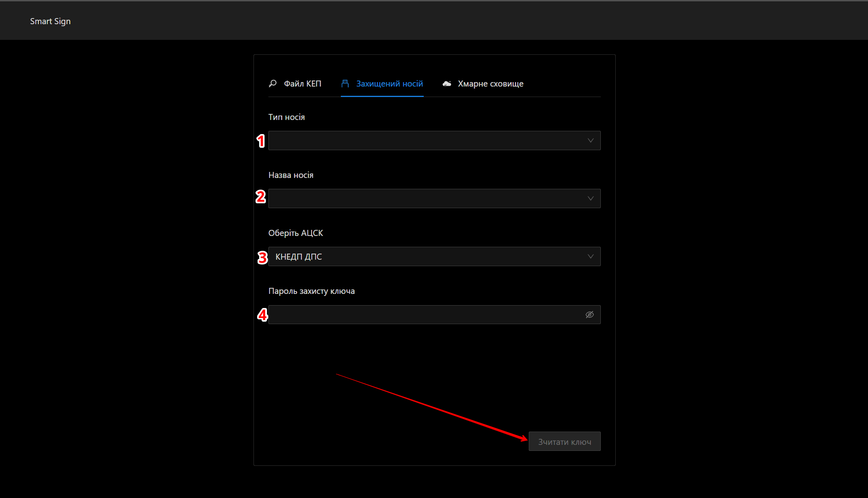The height and width of the screenshot is (498, 868).
Task: Open the Тип носія dropdown list
Action: click(x=427, y=141)
